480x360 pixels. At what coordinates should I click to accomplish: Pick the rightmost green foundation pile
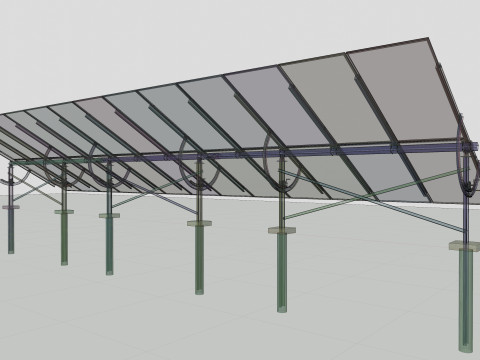click(x=466, y=301)
